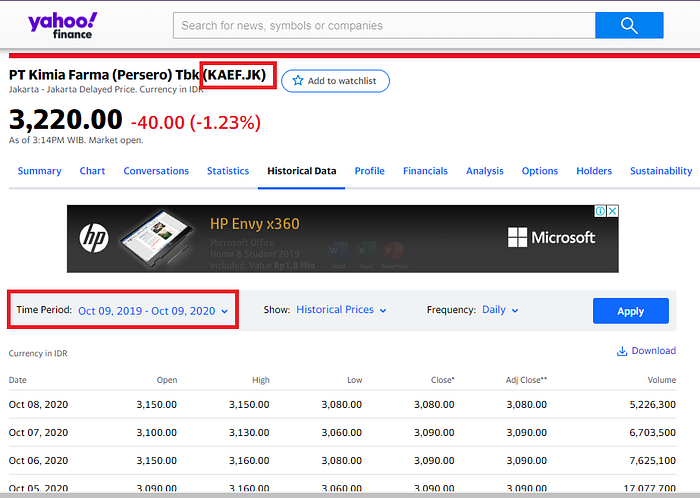The width and height of the screenshot is (700, 498).
Task: Click the Low column header
Action: pos(354,380)
